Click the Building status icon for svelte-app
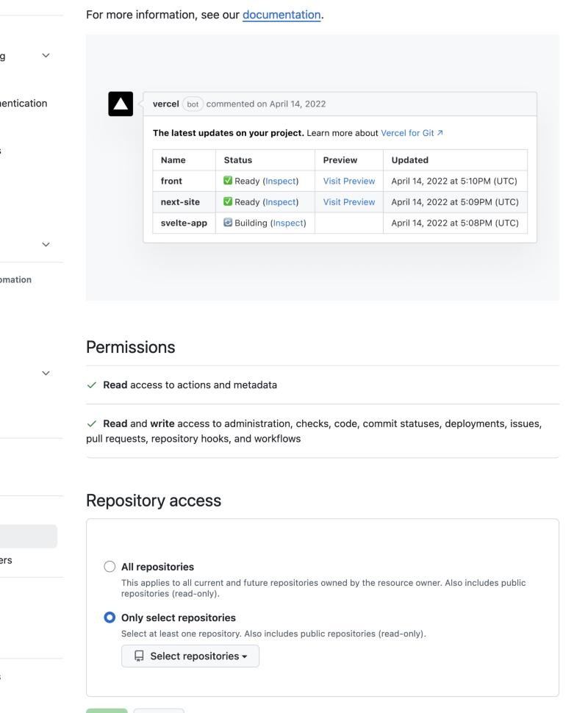 pyautogui.click(x=228, y=223)
